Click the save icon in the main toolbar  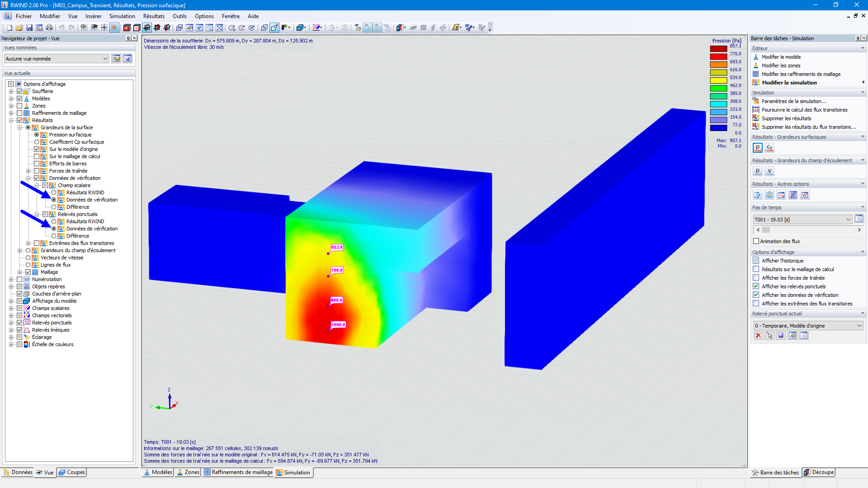[x=29, y=28]
